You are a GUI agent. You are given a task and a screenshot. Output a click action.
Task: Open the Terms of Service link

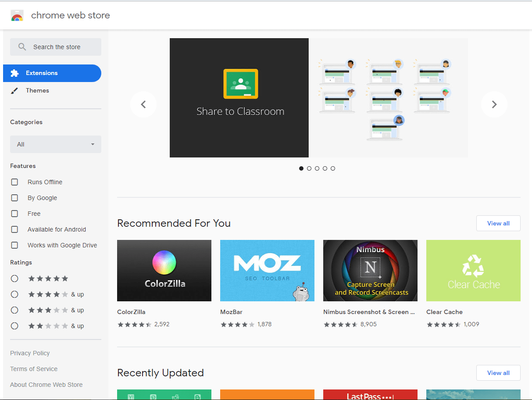coord(34,369)
